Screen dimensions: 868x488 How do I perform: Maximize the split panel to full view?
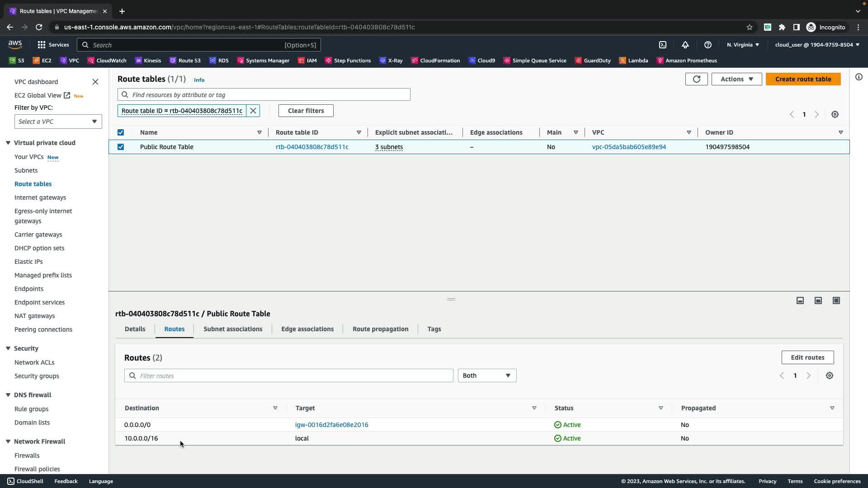(836, 300)
